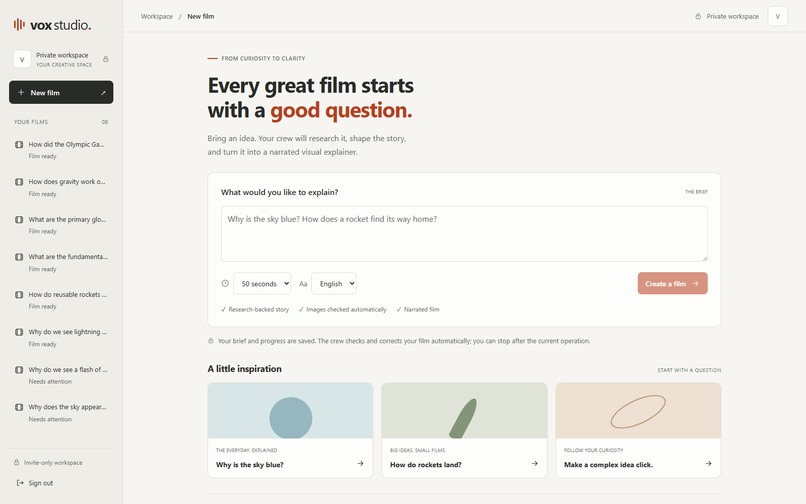Click the sign out door-arrow icon
Screen dimensions: 806x504
[x=20, y=483]
